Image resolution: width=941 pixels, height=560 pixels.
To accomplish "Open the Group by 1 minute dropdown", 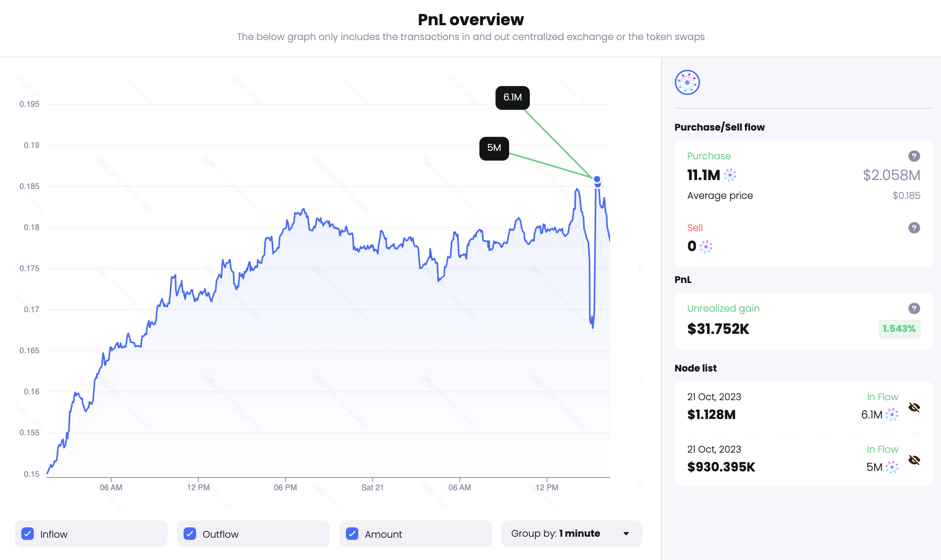I will pyautogui.click(x=571, y=533).
